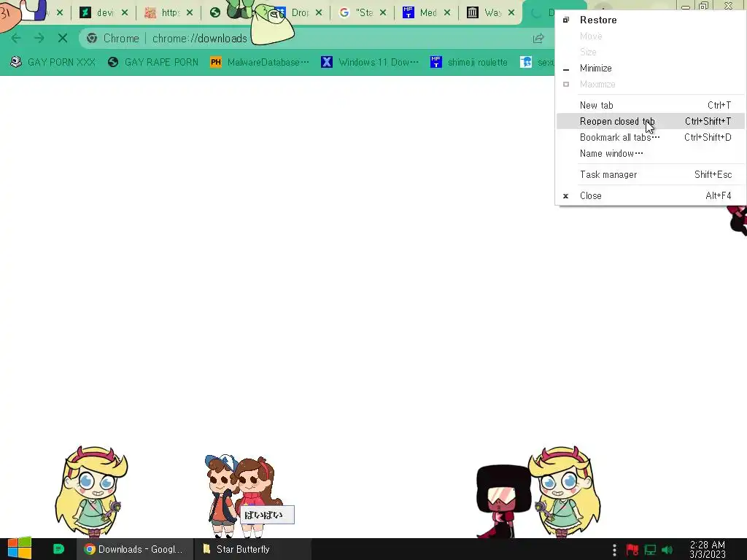
Task: Click the 'ばいばい' speech bubble button
Action: tap(267, 515)
